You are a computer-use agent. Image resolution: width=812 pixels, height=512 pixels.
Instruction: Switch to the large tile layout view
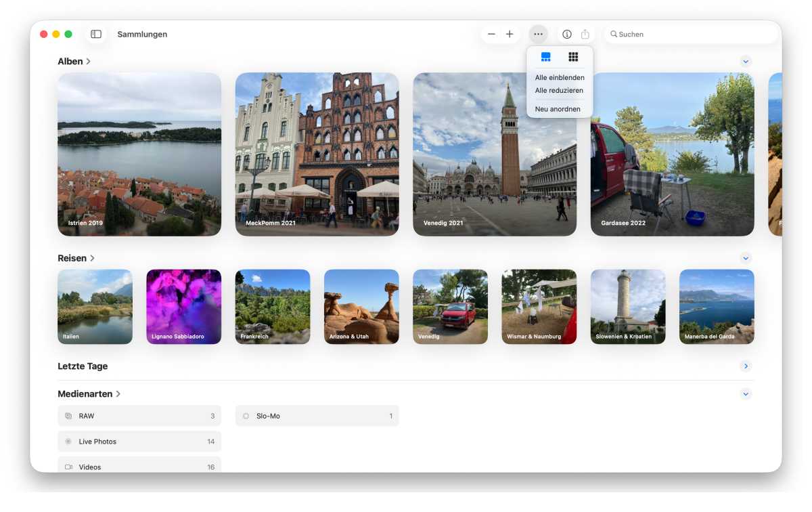[x=546, y=57]
